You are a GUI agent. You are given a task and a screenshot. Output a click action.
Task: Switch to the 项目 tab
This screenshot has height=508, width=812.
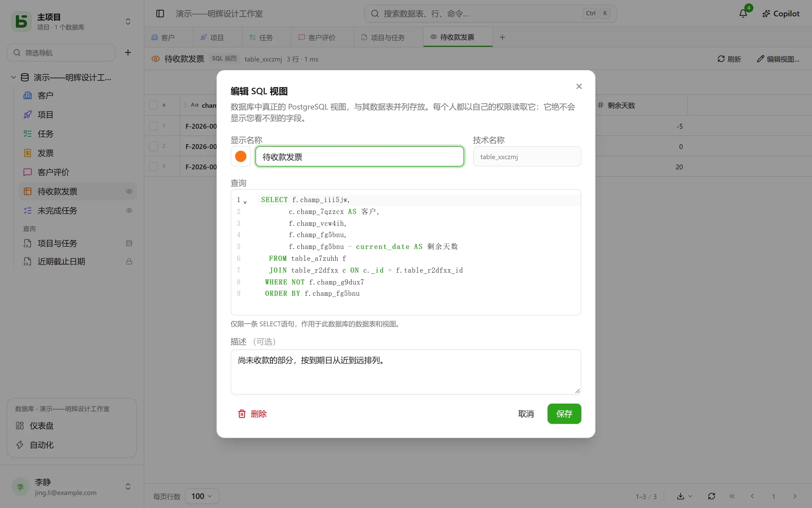[x=217, y=37]
